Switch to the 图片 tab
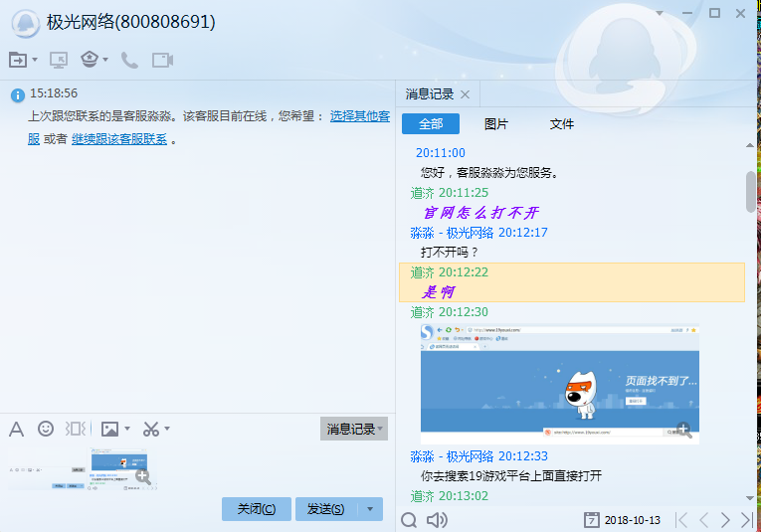Viewport: 761px width, 532px height. click(x=495, y=124)
